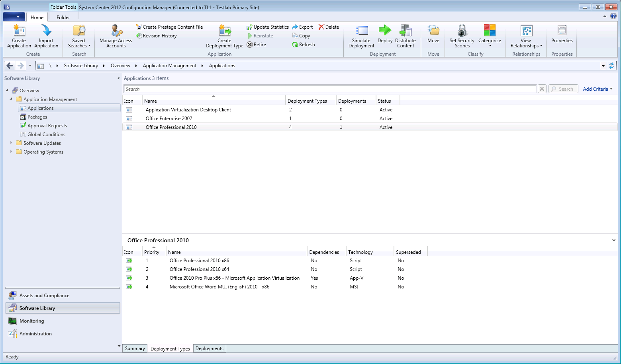The width and height of the screenshot is (621, 364).
Task: Collapse the Software Library navigation pane
Action: coord(118,78)
